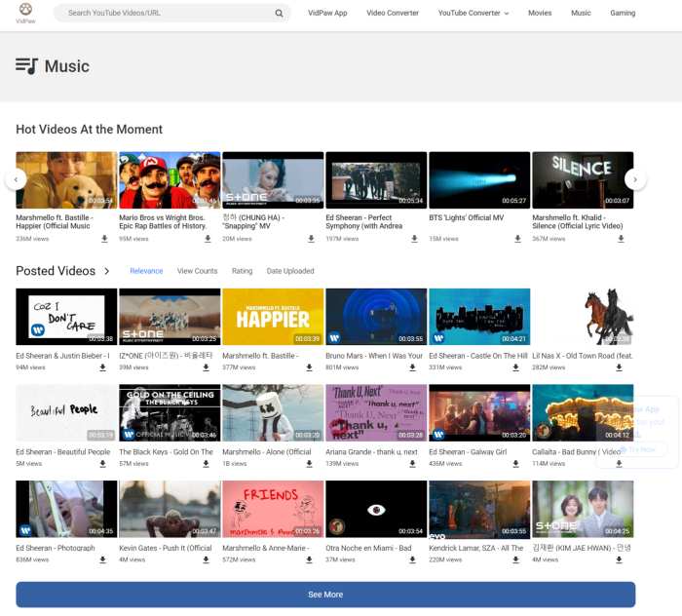Download Ed Sheeran & Justin Bieber video

(x=102, y=367)
